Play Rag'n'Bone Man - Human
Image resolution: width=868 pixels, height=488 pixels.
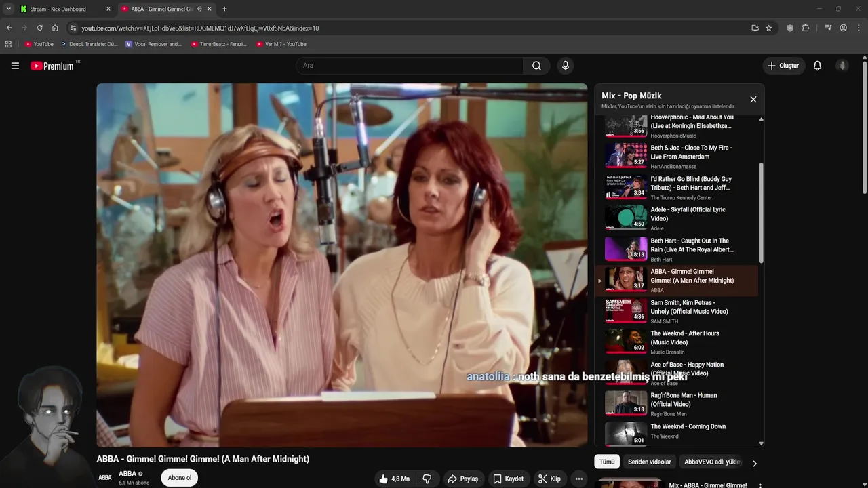coord(676,404)
